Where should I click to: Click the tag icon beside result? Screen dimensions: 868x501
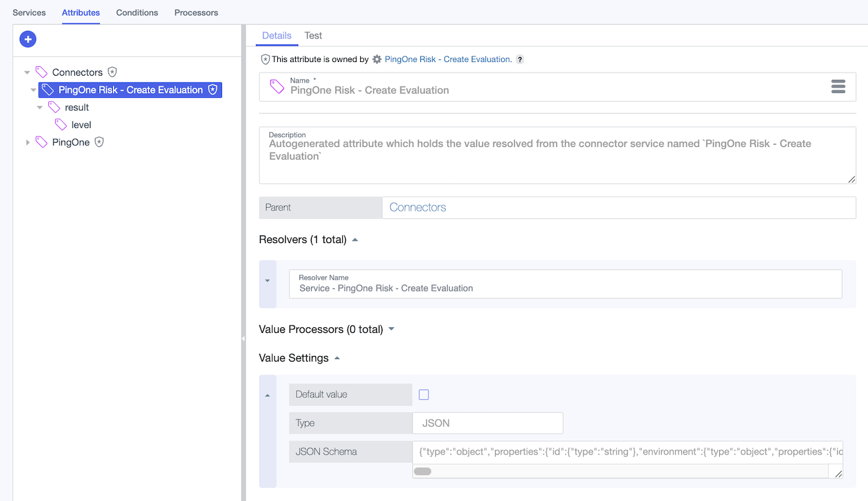[54, 107]
